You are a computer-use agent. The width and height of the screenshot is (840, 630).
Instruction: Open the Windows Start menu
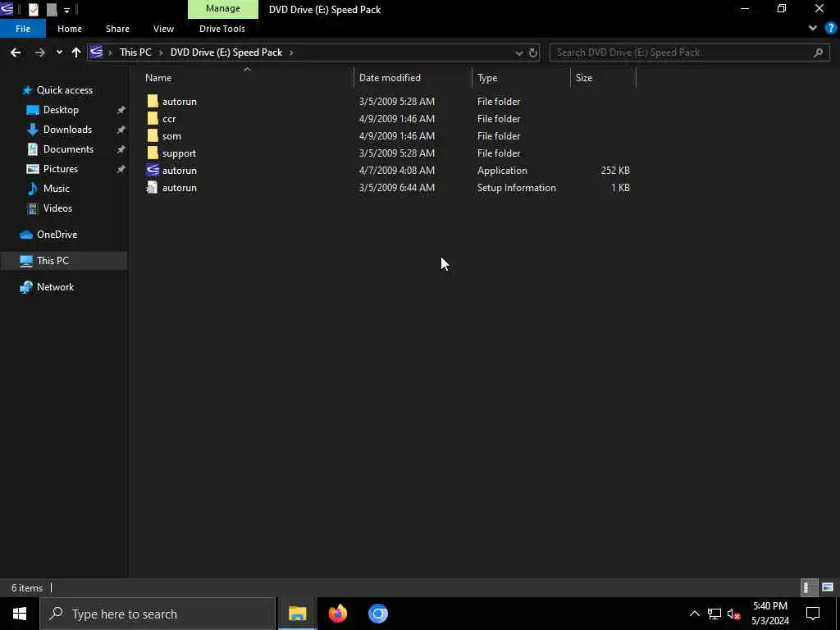20,614
